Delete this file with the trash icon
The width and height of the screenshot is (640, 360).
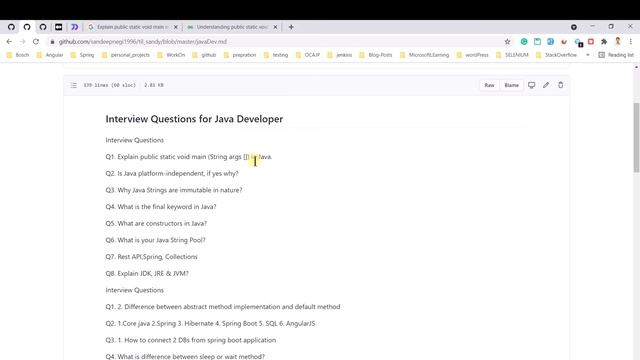(x=560, y=85)
